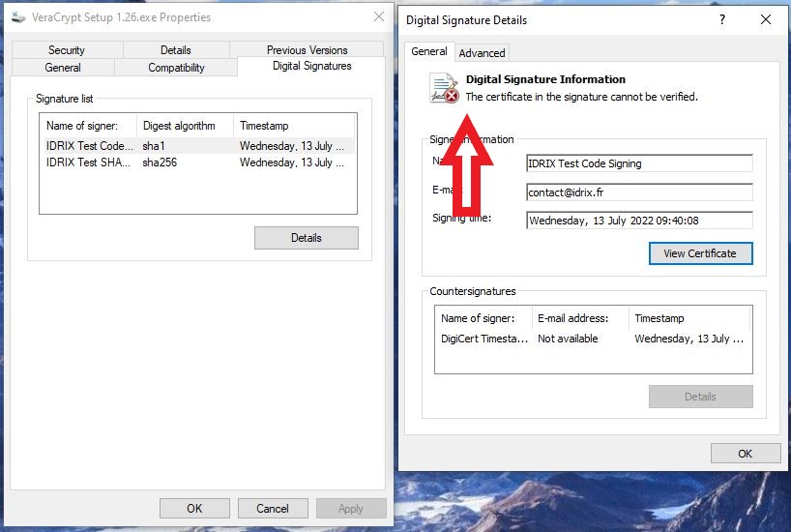Click the contact@idrix.fr e-mail field

(x=638, y=192)
